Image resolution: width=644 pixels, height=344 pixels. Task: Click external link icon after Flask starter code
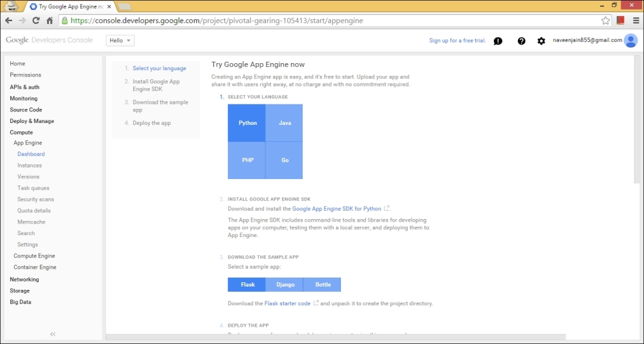316,303
